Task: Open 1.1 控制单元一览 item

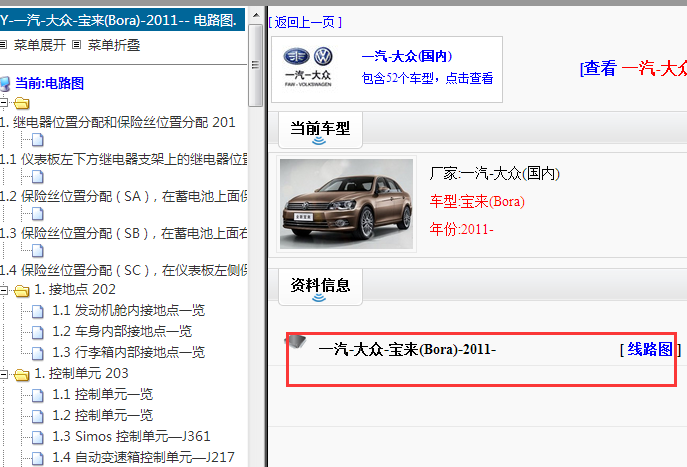Action: 103,395
